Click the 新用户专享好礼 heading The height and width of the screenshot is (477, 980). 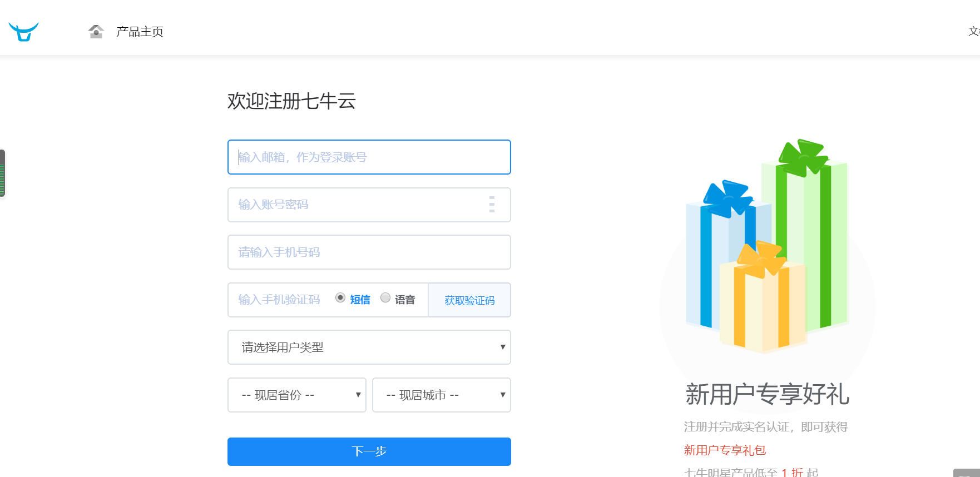(767, 394)
